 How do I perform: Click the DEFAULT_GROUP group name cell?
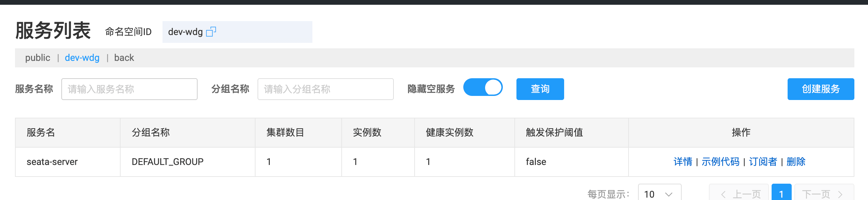167,162
